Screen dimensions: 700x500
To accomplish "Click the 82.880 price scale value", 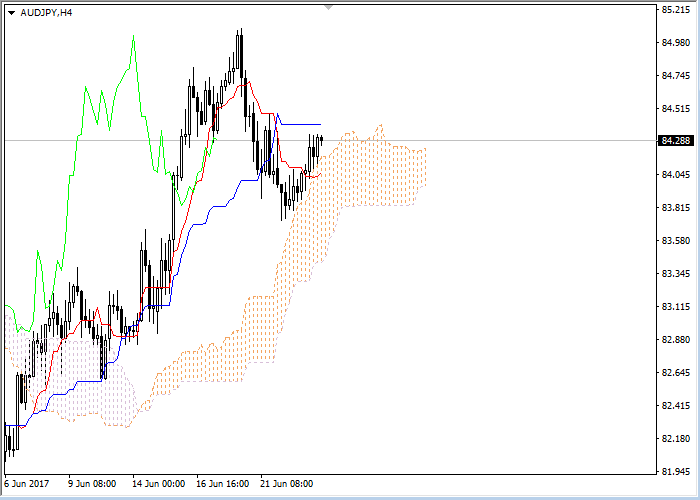I will click(x=675, y=340).
